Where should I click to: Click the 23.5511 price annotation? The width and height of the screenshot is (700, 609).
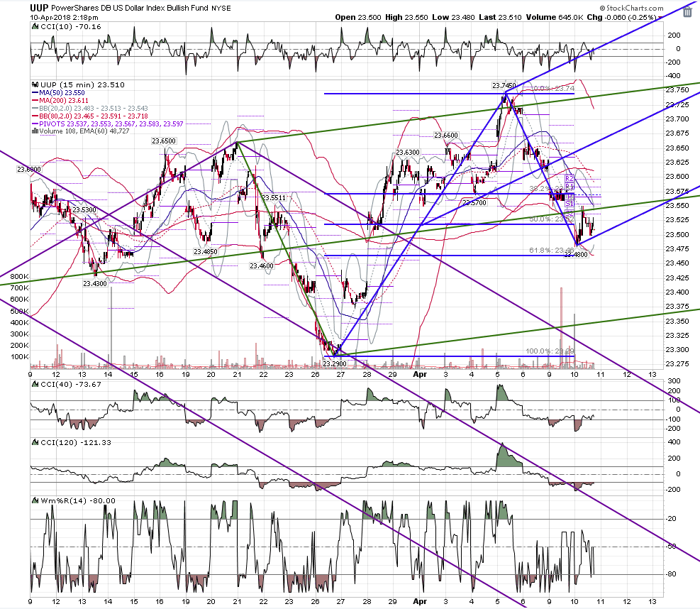point(274,197)
